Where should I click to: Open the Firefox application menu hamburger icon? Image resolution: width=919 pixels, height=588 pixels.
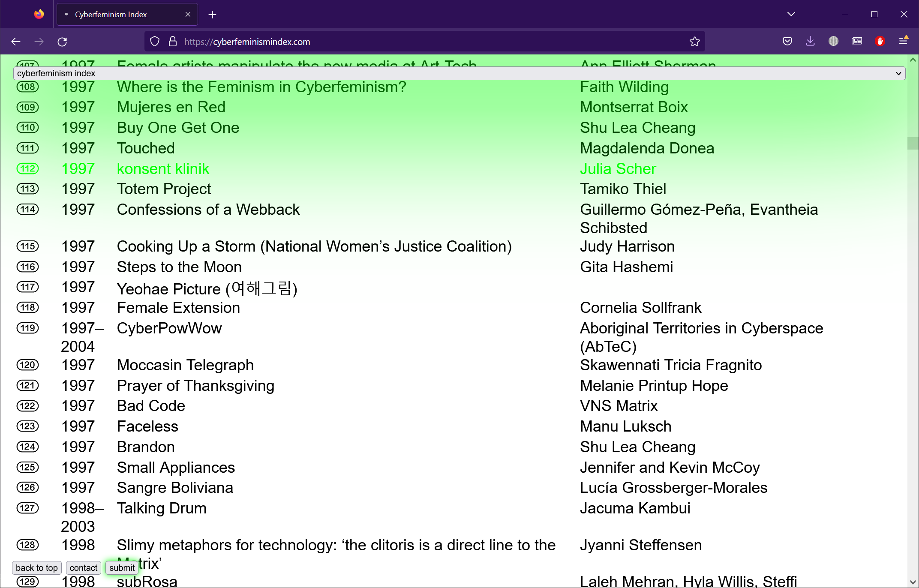pos(903,41)
